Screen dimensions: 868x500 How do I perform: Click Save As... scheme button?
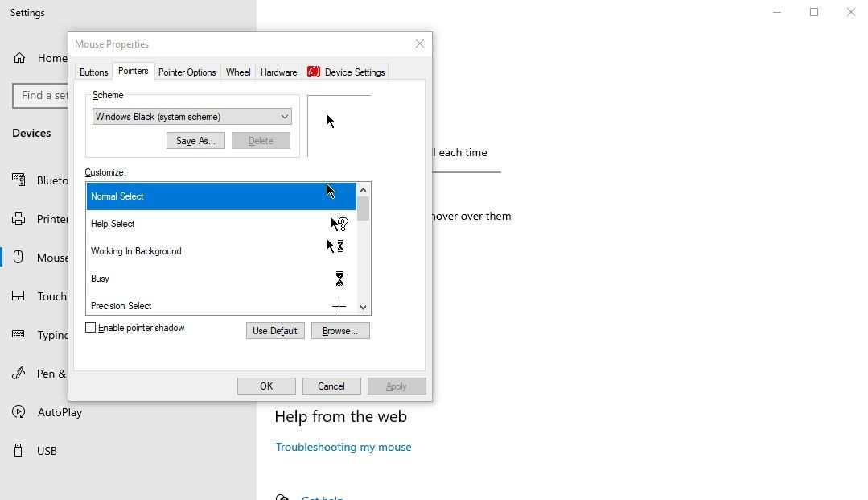[195, 141]
